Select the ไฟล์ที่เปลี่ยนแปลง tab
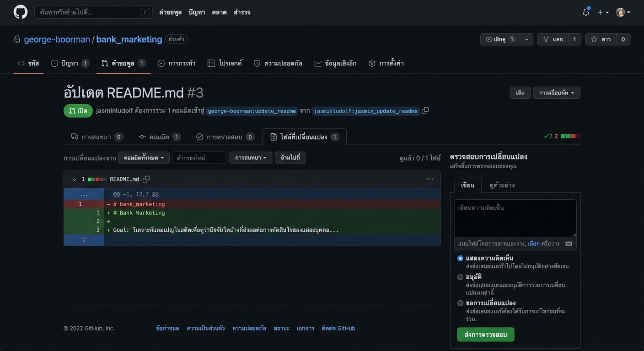This screenshot has height=351, width=644. 305,137
